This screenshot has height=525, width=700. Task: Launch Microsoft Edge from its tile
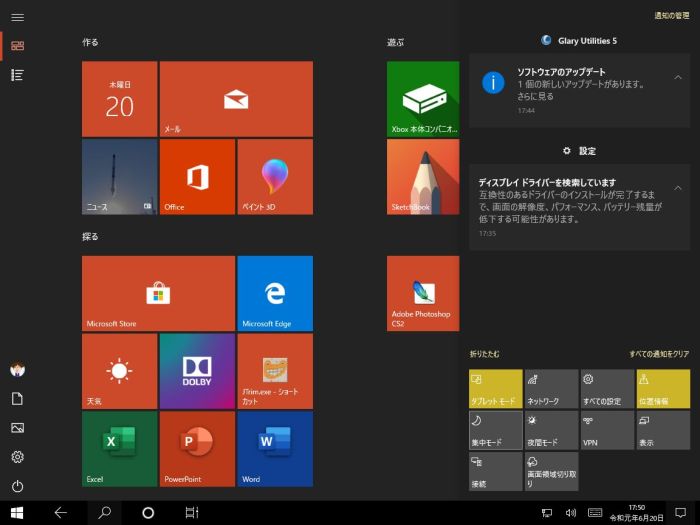[275, 293]
